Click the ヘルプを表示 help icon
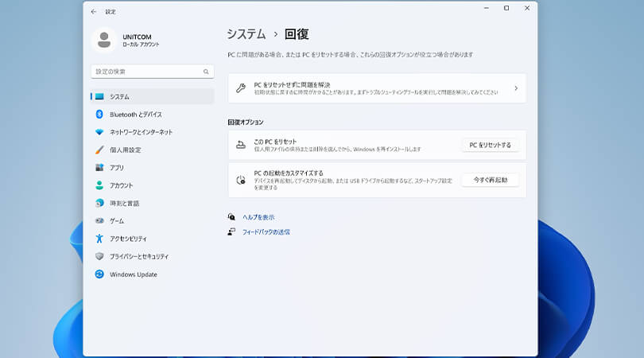 (x=231, y=217)
